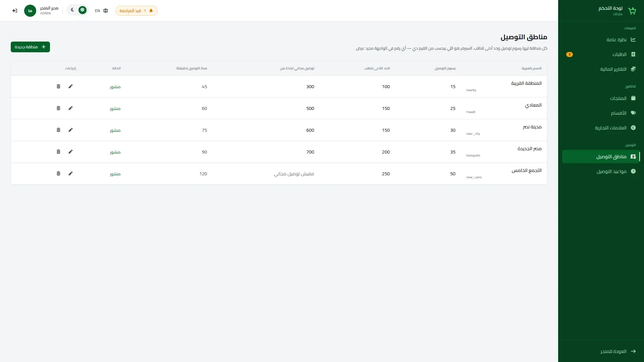Image resolution: width=644 pixels, height=362 pixels.
Task: Click the رسوم التوصيل column header
Action: click(x=445, y=68)
